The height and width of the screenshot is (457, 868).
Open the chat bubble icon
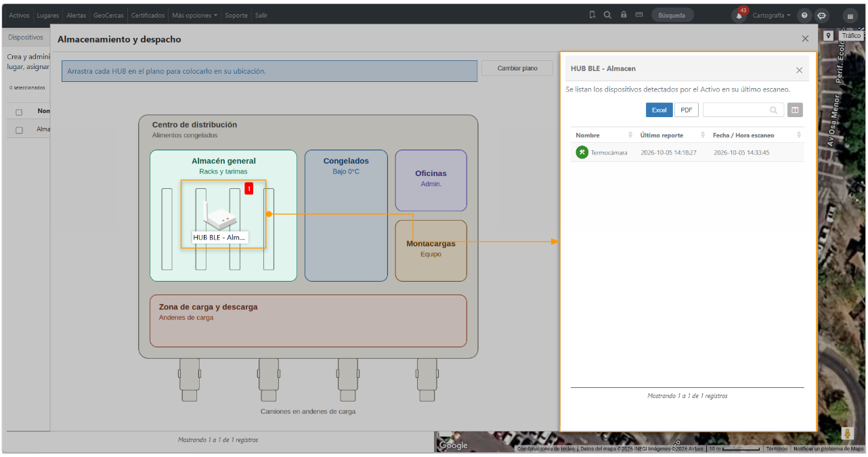(821, 15)
